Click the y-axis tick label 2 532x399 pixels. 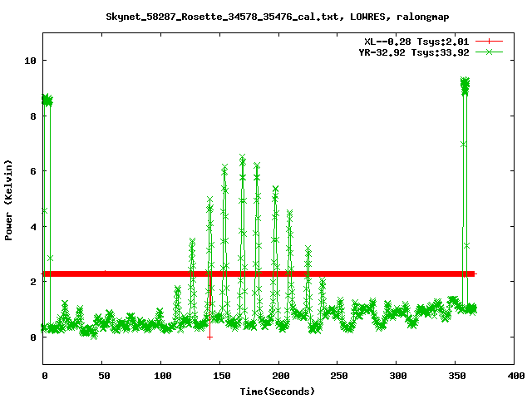pyautogui.click(x=33, y=282)
